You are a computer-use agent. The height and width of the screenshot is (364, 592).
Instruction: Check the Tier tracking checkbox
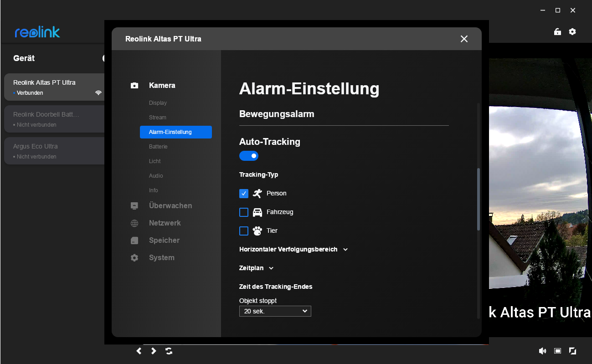point(244,231)
